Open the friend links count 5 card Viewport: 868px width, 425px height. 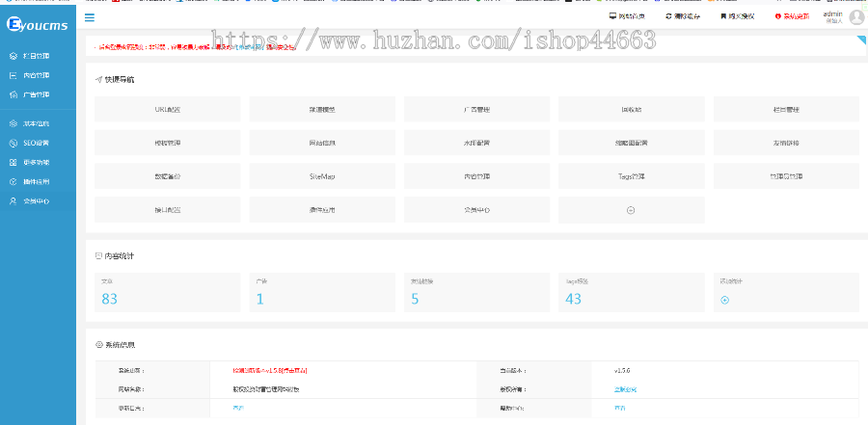476,292
